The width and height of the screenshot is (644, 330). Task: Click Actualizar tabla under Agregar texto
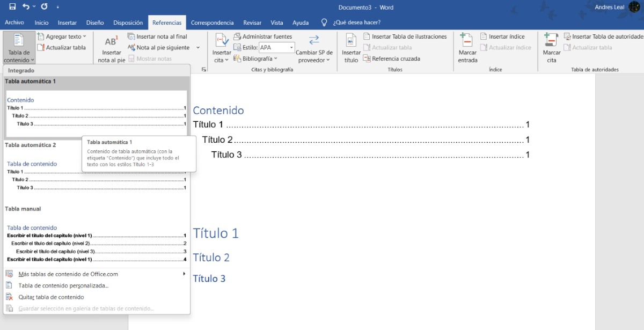tap(62, 47)
